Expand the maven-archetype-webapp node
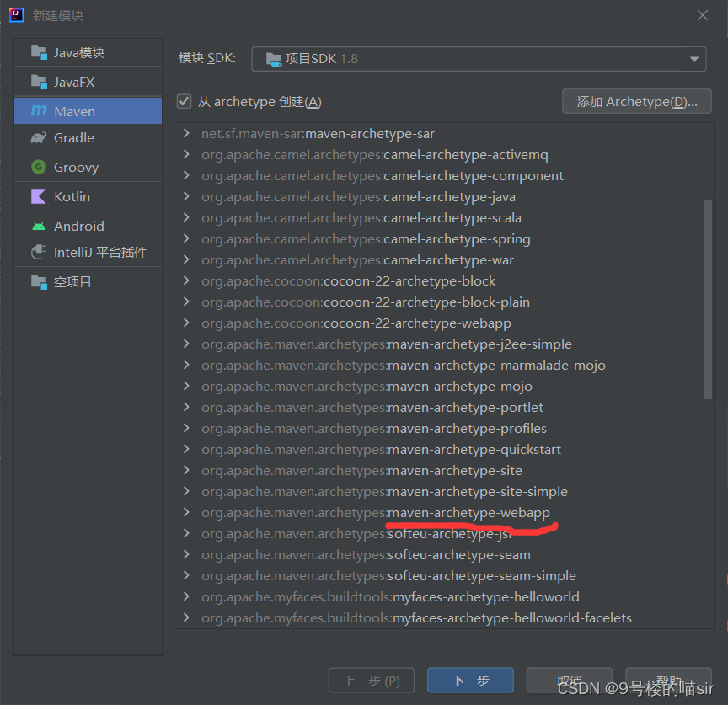The width and height of the screenshot is (728, 705). point(186,512)
